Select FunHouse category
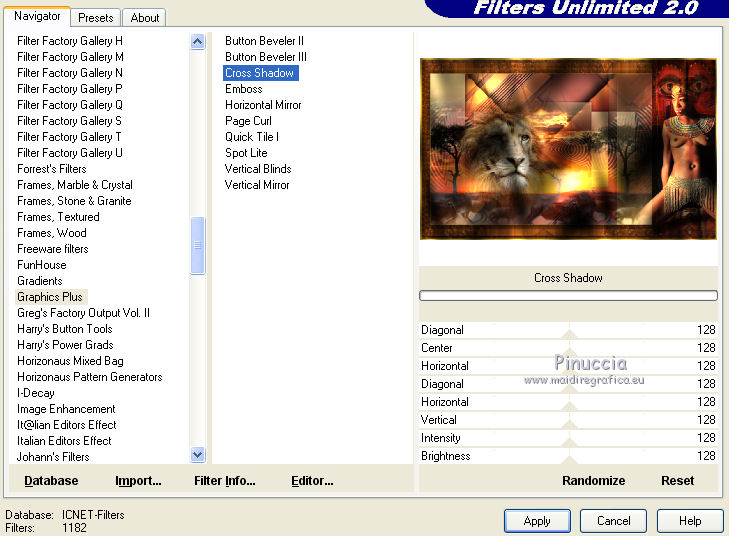Image resolution: width=729 pixels, height=536 pixels. (x=42, y=265)
